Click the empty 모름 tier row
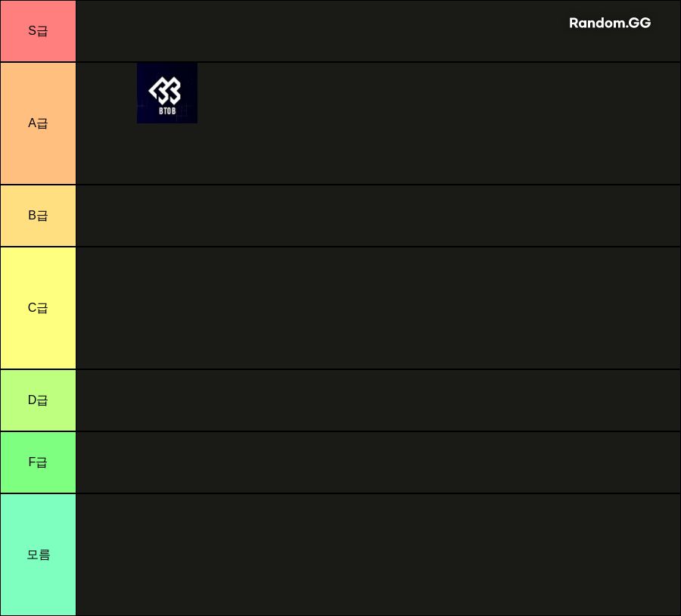Viewport: 681px width, 616px height. (378, 555)
